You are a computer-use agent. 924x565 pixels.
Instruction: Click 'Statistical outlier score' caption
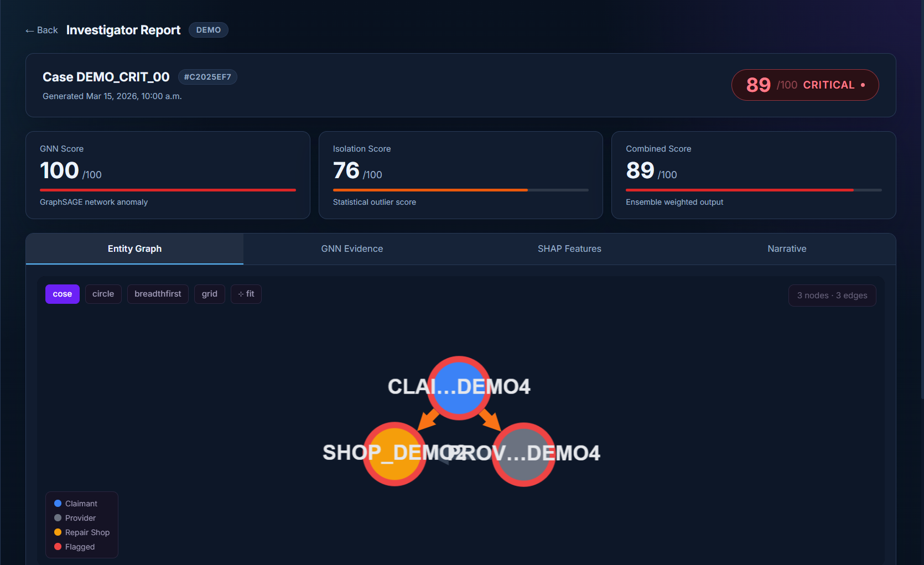tap(375, 202)
